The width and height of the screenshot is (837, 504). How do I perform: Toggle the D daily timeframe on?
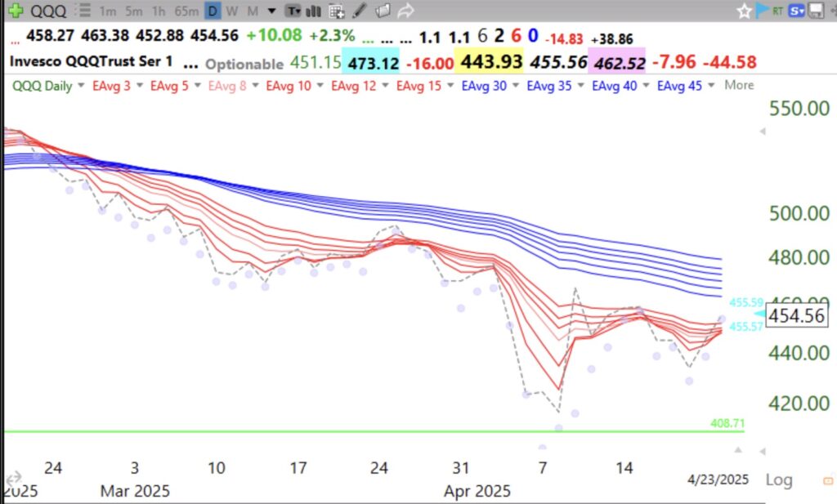point(211,11)
